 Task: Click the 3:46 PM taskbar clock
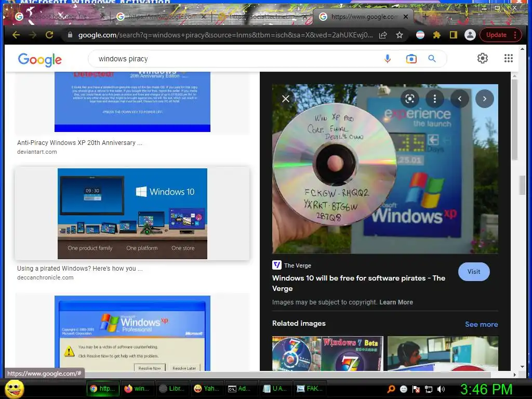pyautogui.click(x=486, y=389)
